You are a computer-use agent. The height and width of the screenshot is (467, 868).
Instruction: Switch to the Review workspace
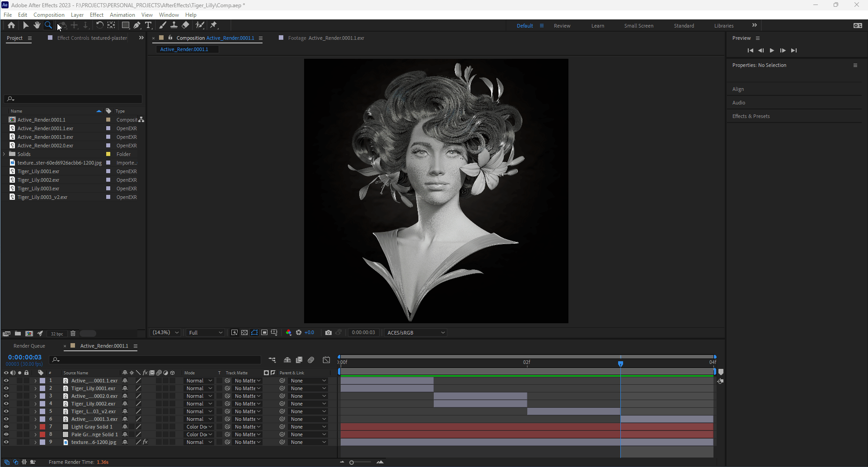pos(562,26)
